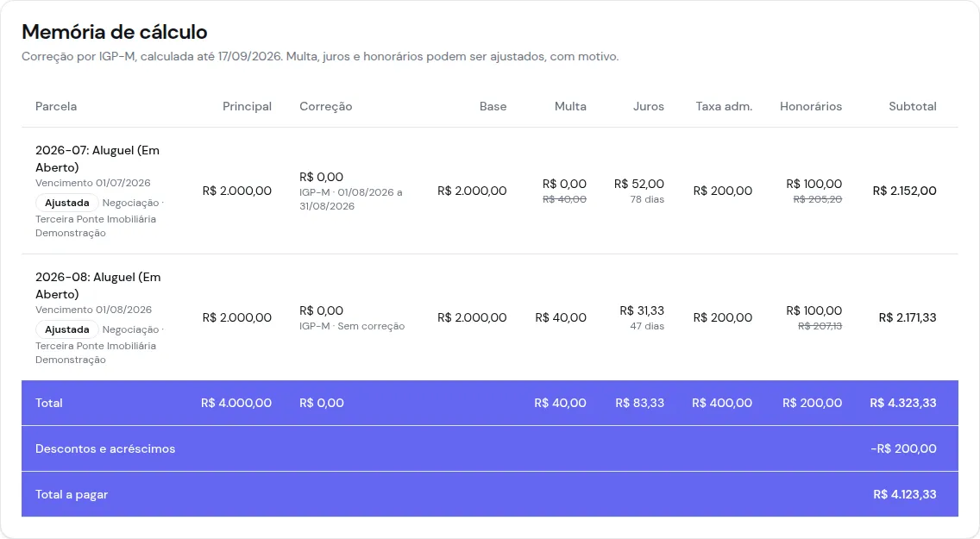
Task: Click 'R$ 2.152,00' subtotal
Action: tap(904, 191)
